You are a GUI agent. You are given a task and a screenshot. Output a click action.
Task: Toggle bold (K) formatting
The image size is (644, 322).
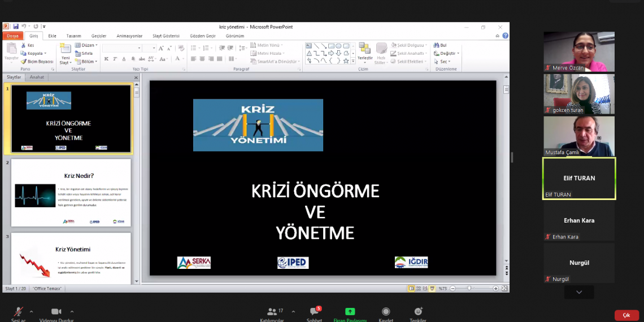pos(106,59)
